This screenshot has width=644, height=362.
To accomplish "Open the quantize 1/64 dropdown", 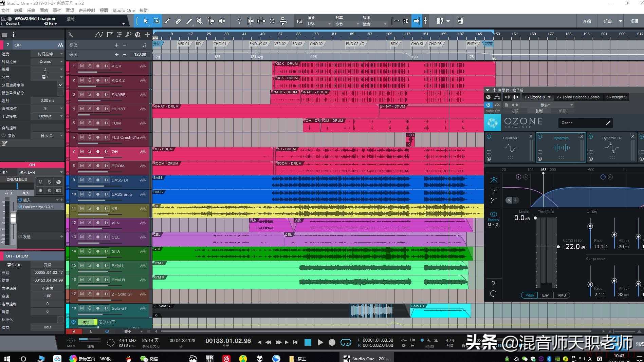I will click(318, 24).
